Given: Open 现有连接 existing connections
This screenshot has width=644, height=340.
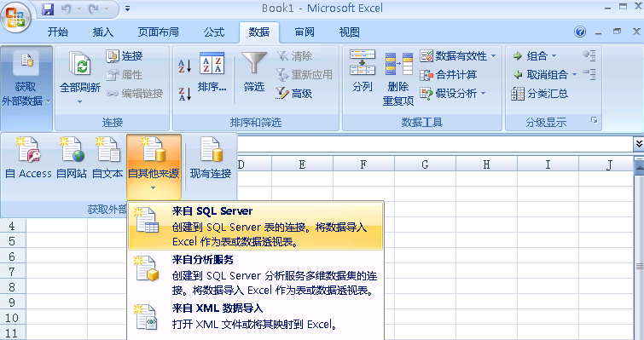Looking at the screenshot, I should tap(211, 158).
